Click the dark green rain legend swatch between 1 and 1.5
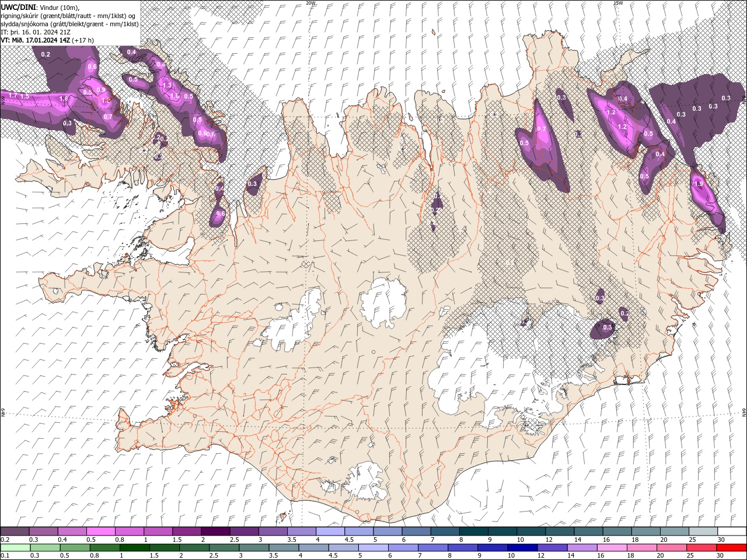Viewport: 747px width, 560px height. pos(135,548)
